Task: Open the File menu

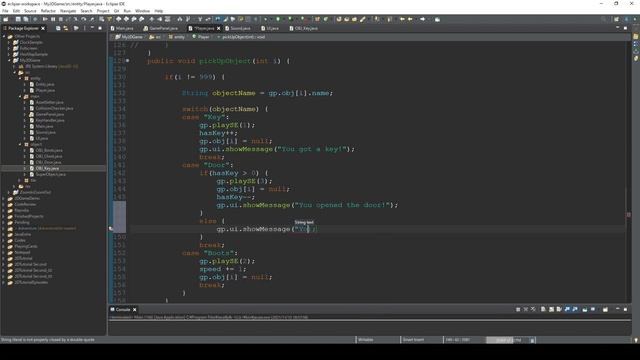Action: click(x=5, y=11)
